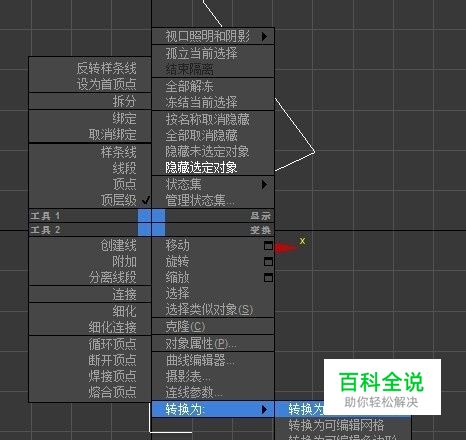Choose 细化连接 menu entry
Image resolution: width=466 pixels, height=440 pixels.
112,328
